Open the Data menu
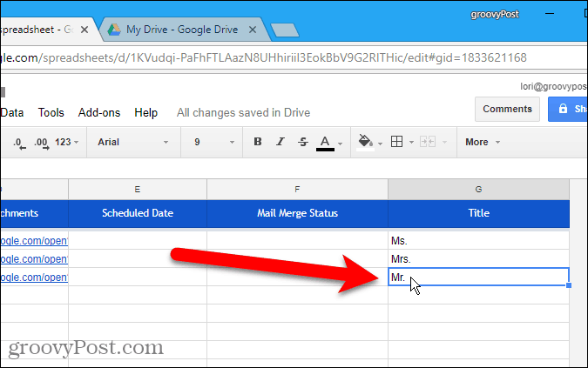This screenshot has height=368, width=588. click(12, 113)
